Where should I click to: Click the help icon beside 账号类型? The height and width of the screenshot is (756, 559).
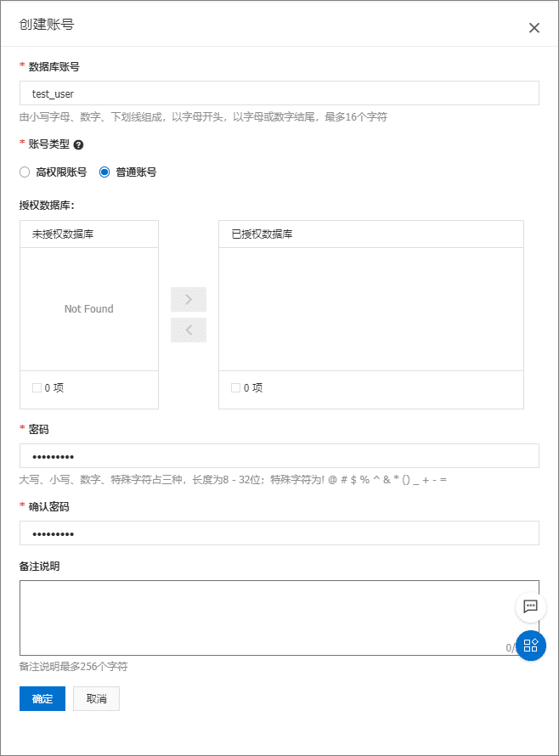click(x=78, y=144)
